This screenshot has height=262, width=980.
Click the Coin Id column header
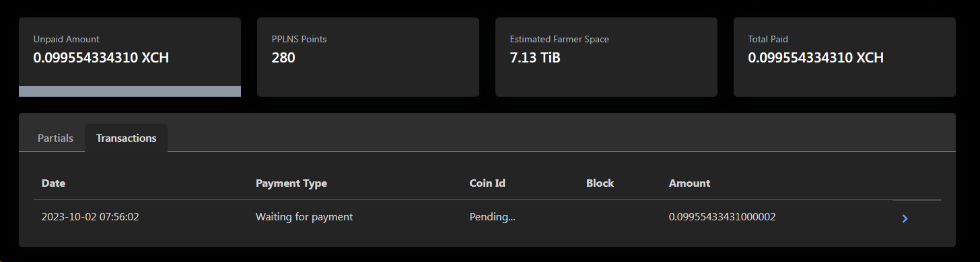487,183
